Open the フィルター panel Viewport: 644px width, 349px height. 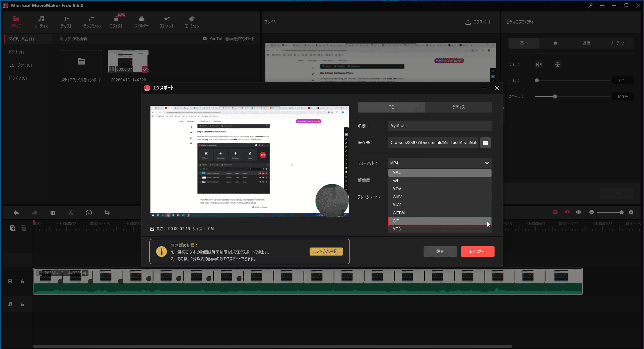point(141,21)
